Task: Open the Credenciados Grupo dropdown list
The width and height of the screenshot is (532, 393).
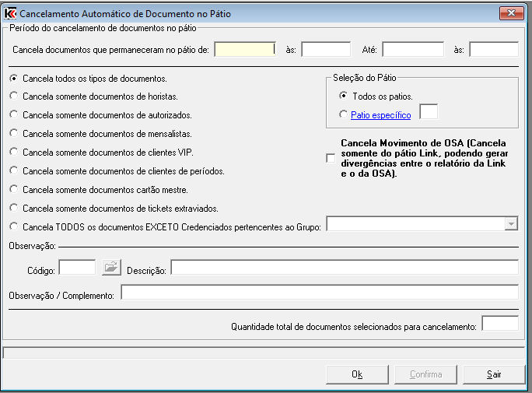Action: click(x=511, y=224)
